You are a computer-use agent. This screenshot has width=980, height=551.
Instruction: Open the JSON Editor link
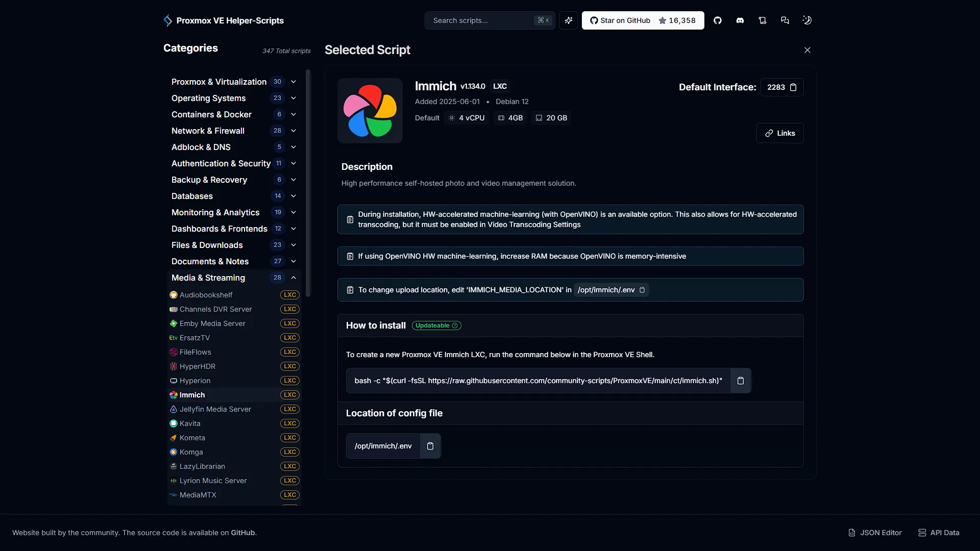[x=875, y=533]
